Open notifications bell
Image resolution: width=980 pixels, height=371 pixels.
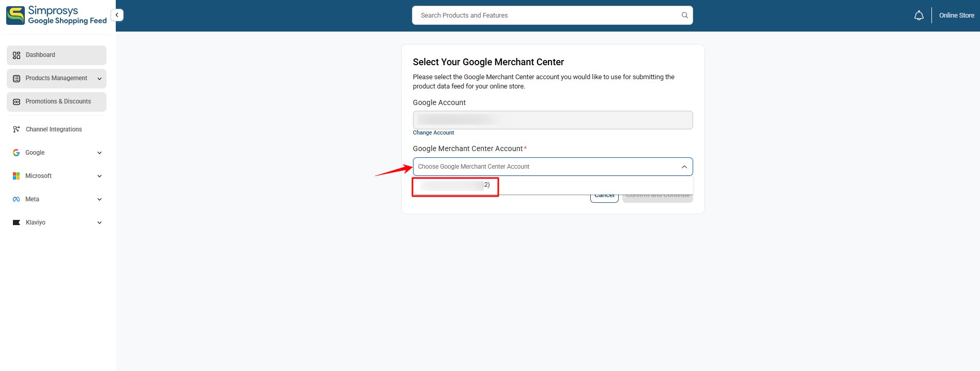pyautogui.click(x=918, y=16)
